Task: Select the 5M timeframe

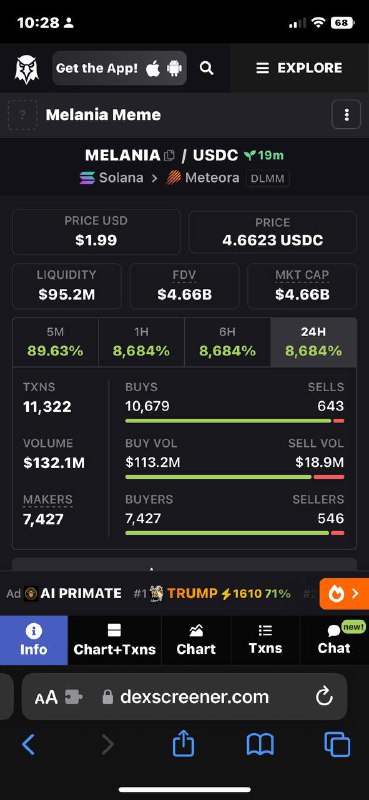Action: 55,342
